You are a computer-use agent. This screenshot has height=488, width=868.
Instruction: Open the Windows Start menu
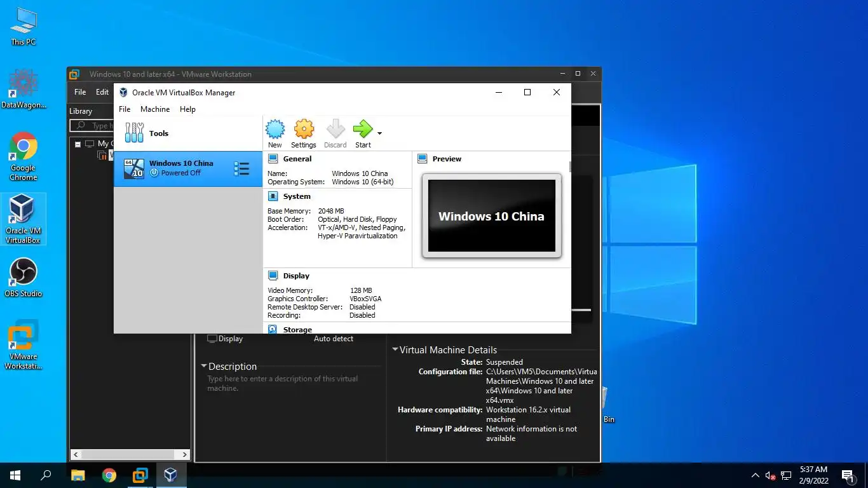[x=15, y=475]
